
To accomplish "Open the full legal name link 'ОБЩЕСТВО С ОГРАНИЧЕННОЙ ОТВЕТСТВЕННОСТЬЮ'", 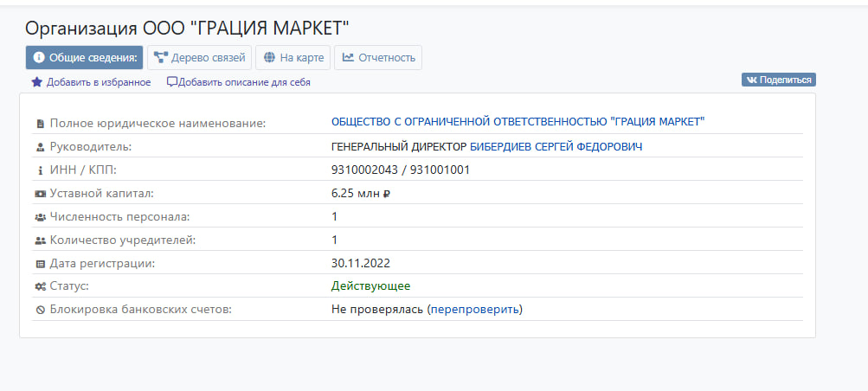I will 518,122.
